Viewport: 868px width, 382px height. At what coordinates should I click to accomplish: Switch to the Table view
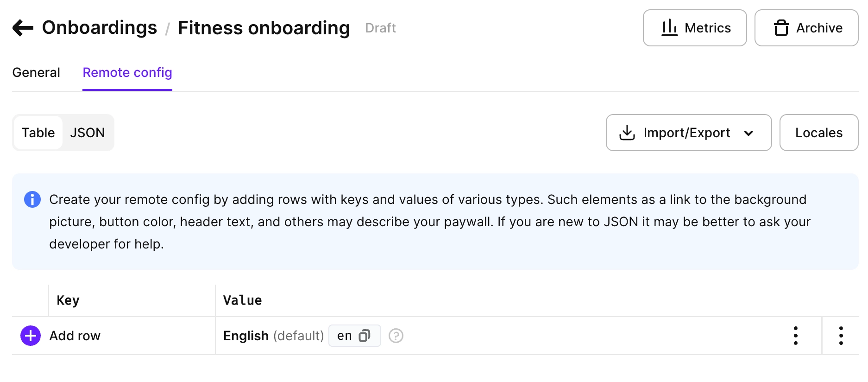(38, 133)
